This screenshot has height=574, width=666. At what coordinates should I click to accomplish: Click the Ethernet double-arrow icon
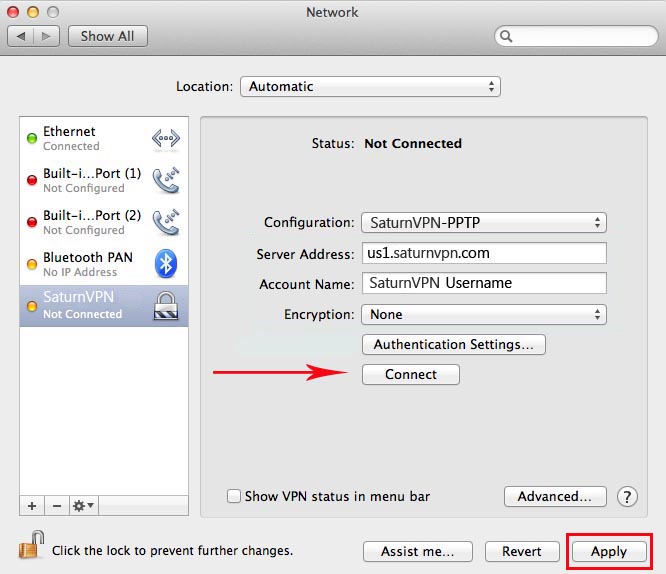pyautogui.click(x=166, y=139)
